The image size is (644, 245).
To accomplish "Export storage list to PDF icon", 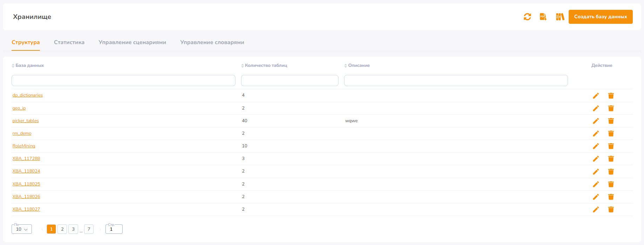I will (543, 17).
